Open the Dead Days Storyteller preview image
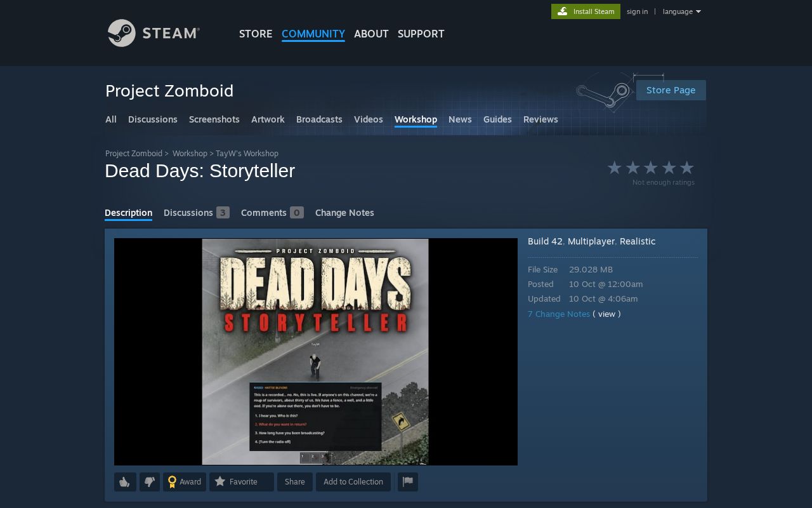Image resolution: width=812 pixels, height=508 pixels. click(x=315, y=352)
